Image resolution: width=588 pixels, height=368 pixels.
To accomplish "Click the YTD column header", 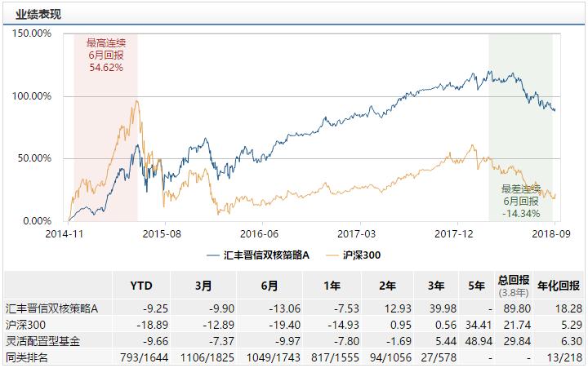I will pos(141,286).
